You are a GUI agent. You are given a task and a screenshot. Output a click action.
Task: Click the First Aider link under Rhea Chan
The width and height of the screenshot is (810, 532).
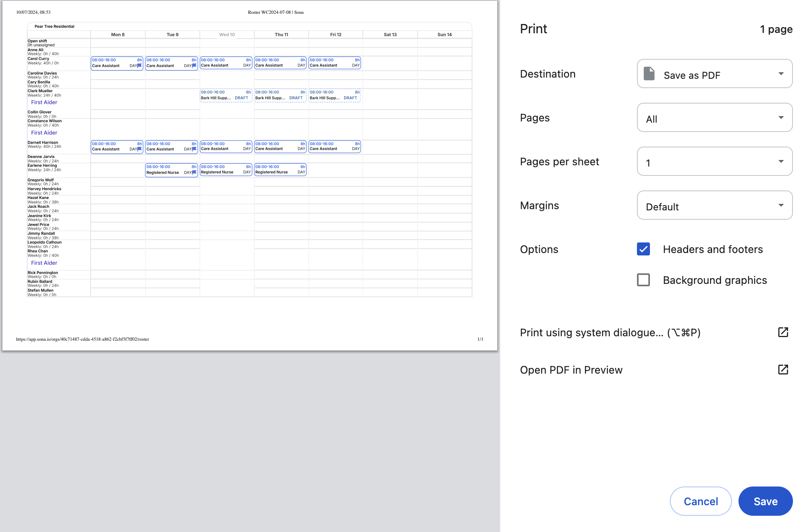click(x=43, y=263)
